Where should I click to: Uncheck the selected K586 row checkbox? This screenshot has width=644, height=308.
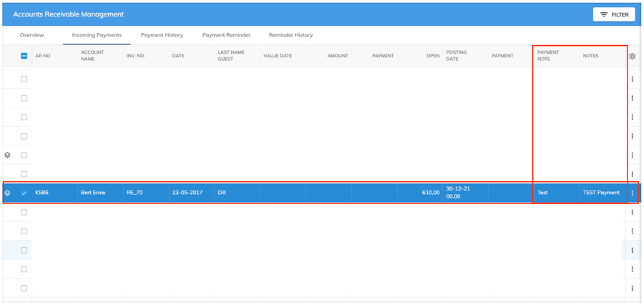24,193
